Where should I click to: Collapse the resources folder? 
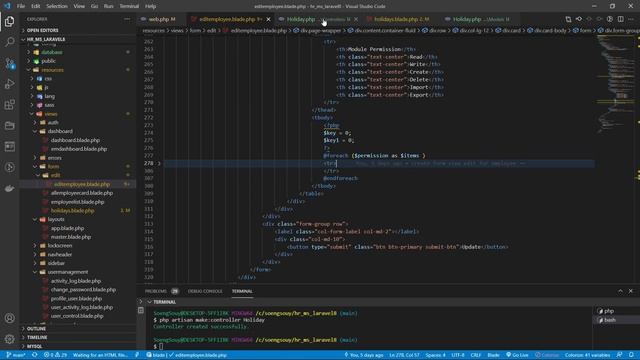click(52, 70)
